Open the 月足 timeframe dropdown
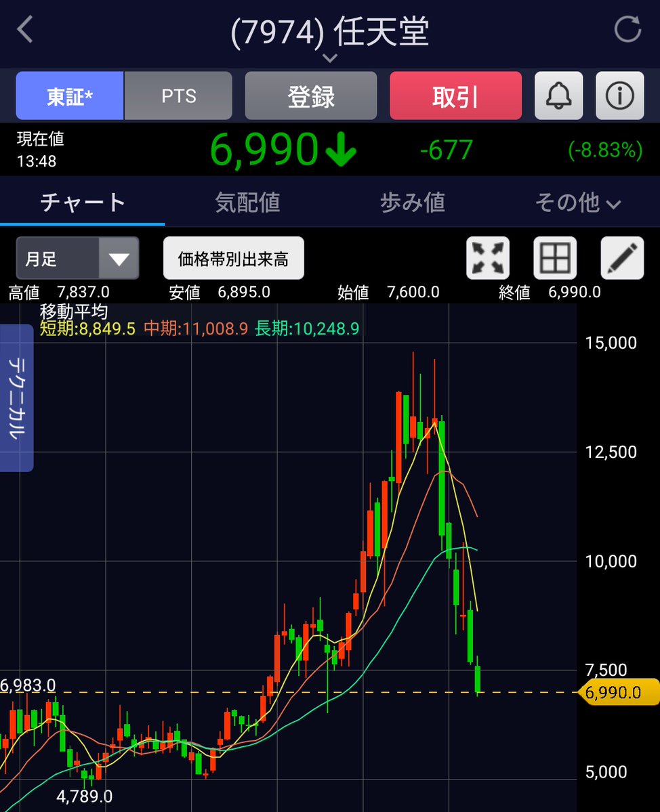 (78, 258)
